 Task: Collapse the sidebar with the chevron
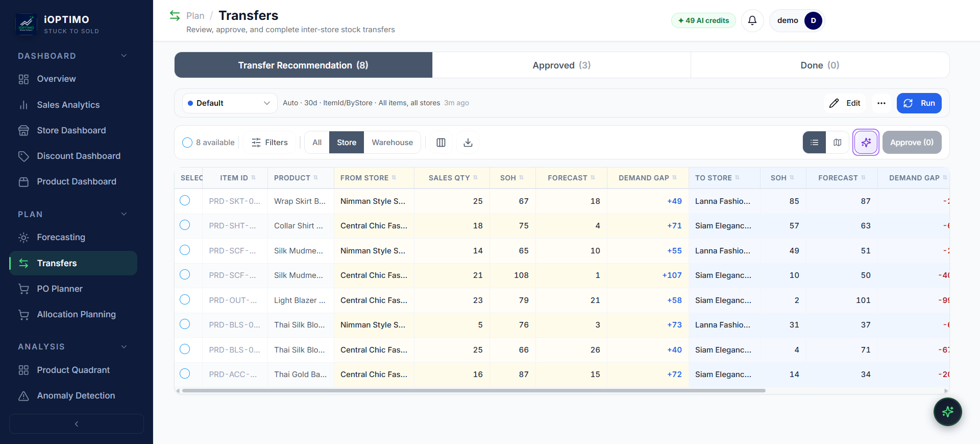(x=77, y=424)
